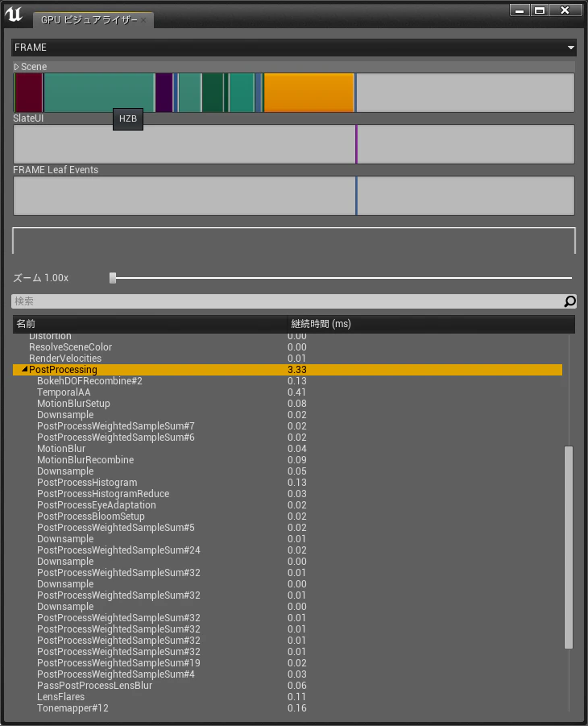The image size is (588, 726).
Task: Minimize the GPU Visualizer window
Action: pyautogui.click(x=520, y=10)
